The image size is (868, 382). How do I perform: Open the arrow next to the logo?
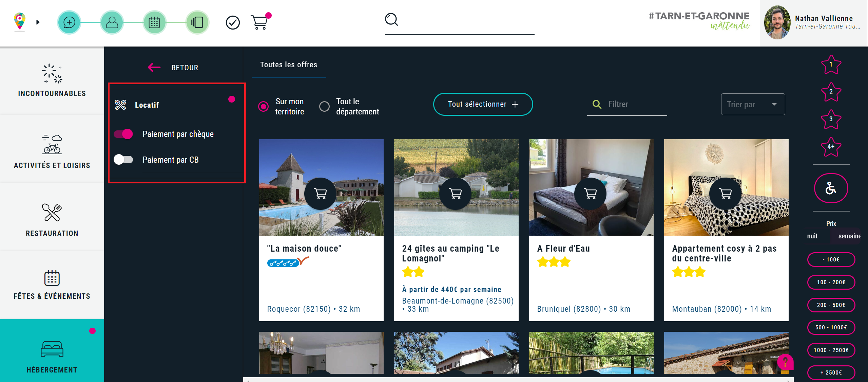[x=38, y=22]
